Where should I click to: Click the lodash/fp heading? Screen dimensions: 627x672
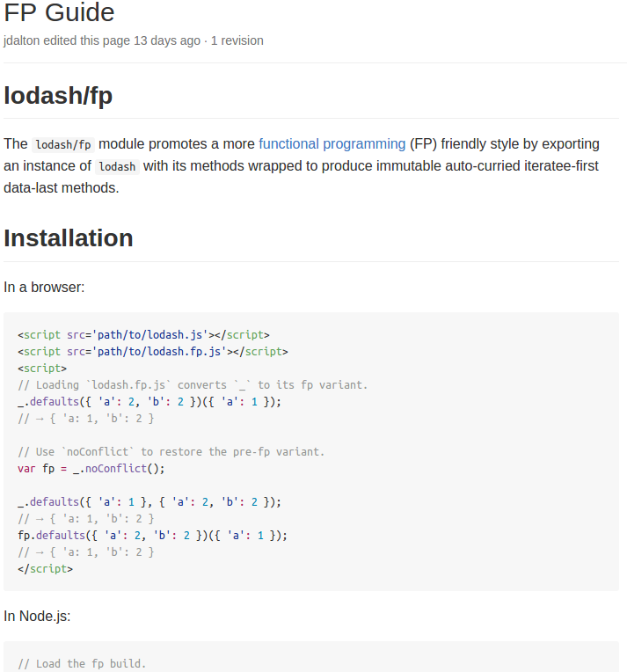tap(58, 95)
